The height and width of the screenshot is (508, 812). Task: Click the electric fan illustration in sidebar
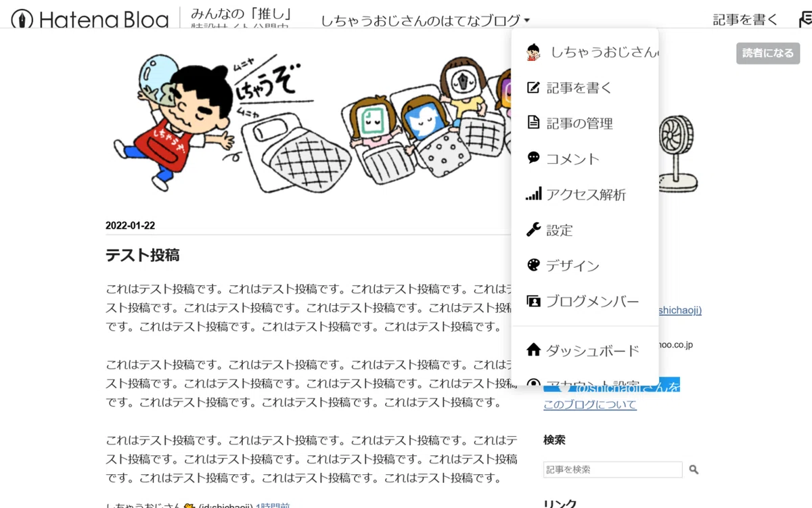point(677,154)
